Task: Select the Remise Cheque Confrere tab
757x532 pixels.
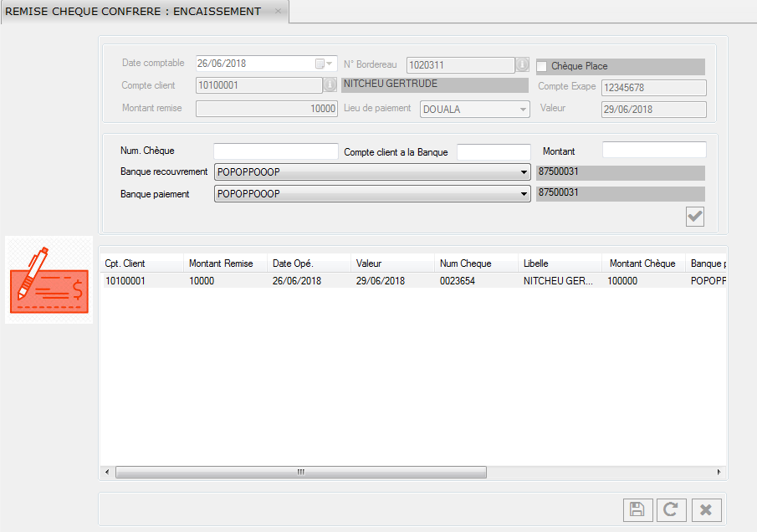Action: pyautogui.click(x=134, y=12)
